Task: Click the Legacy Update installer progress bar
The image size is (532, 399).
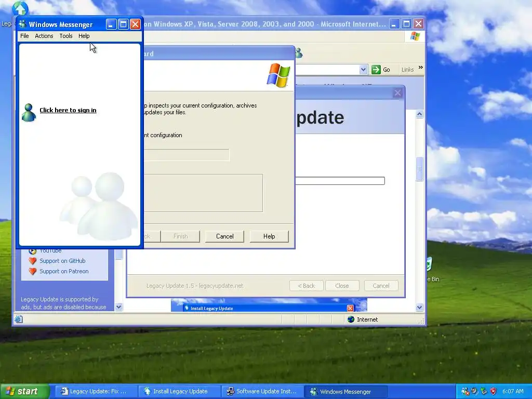Action: pos(340,181)
